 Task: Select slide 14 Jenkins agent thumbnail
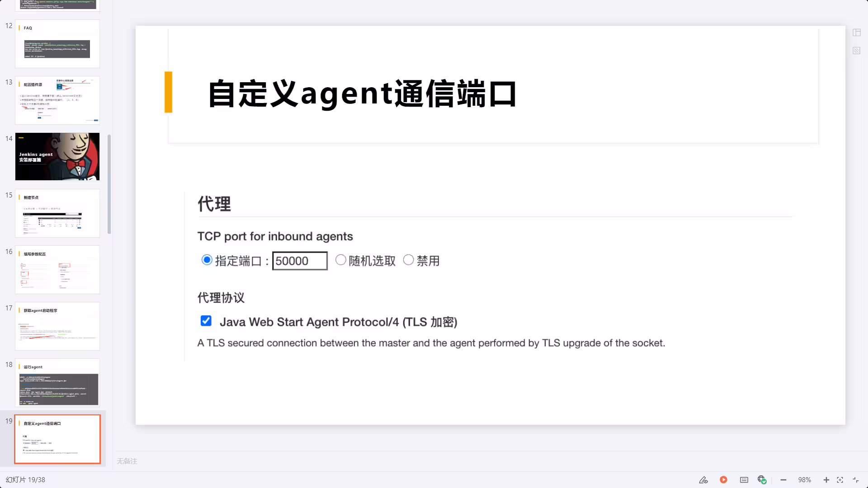coord(57,156)
